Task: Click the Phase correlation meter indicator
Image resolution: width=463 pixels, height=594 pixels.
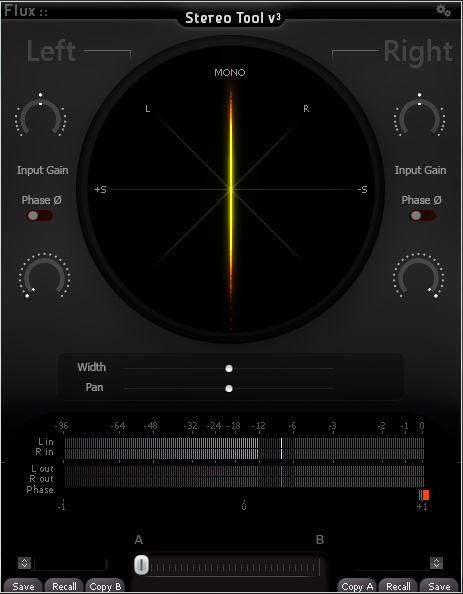Action: [424, 495]
